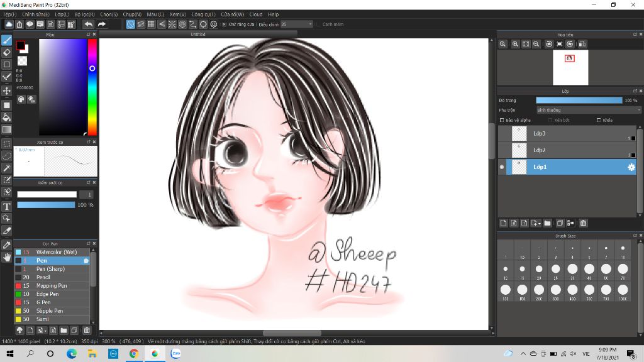Open the Cloud menu
The width and height of the screenshot is (644, 362).
(x=256, y=14)
